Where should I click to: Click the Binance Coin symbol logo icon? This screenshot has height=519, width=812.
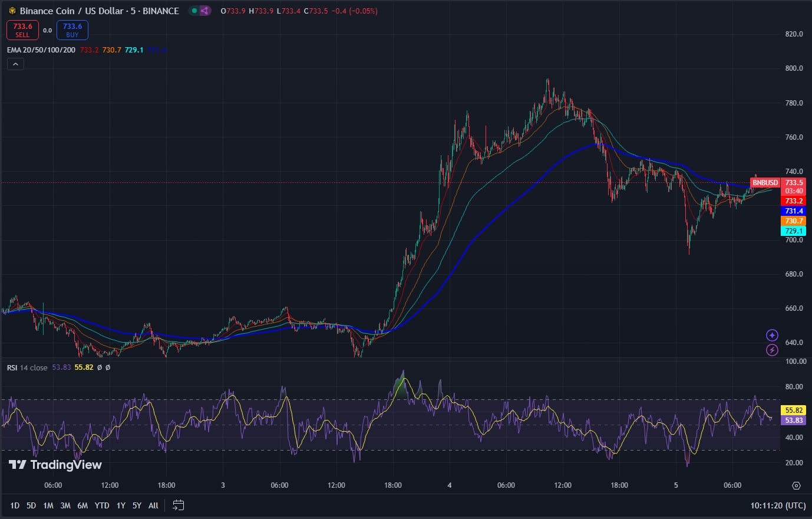click(x=12, y=11)
